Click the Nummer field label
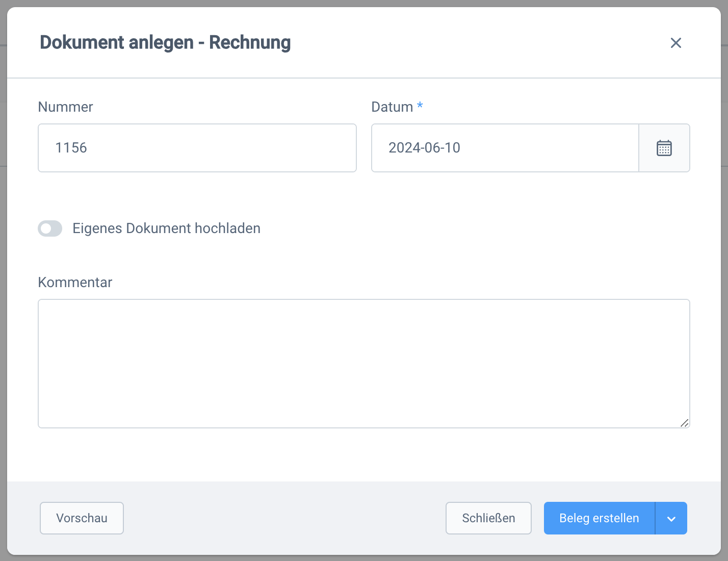 (65, 107)
